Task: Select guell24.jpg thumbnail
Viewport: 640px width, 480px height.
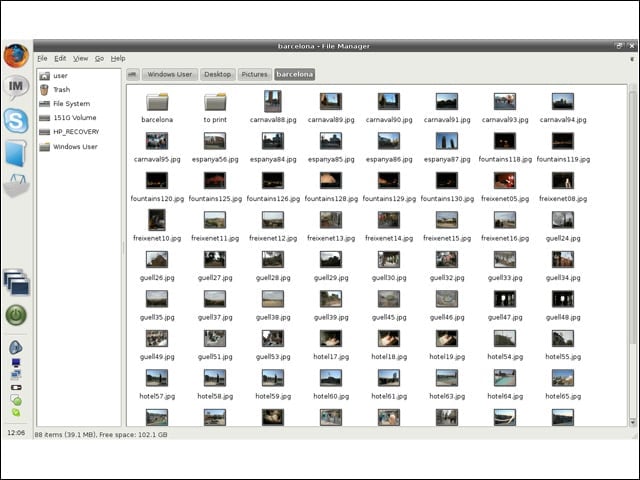Action: [x=563, y=220]
